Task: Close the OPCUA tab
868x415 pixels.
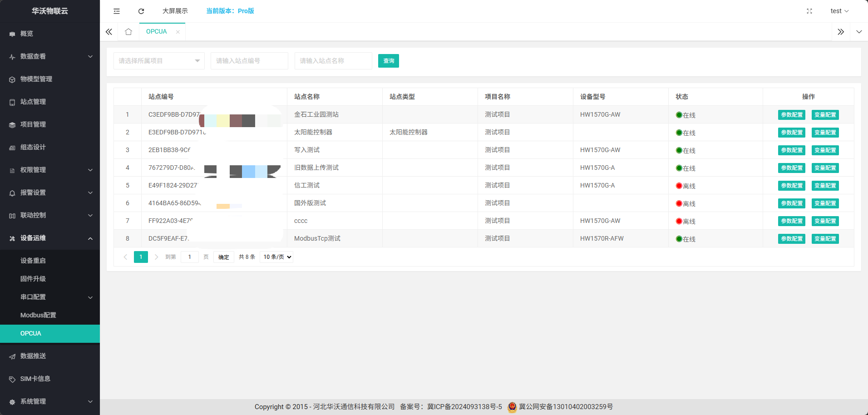Action: click(178, 32)
